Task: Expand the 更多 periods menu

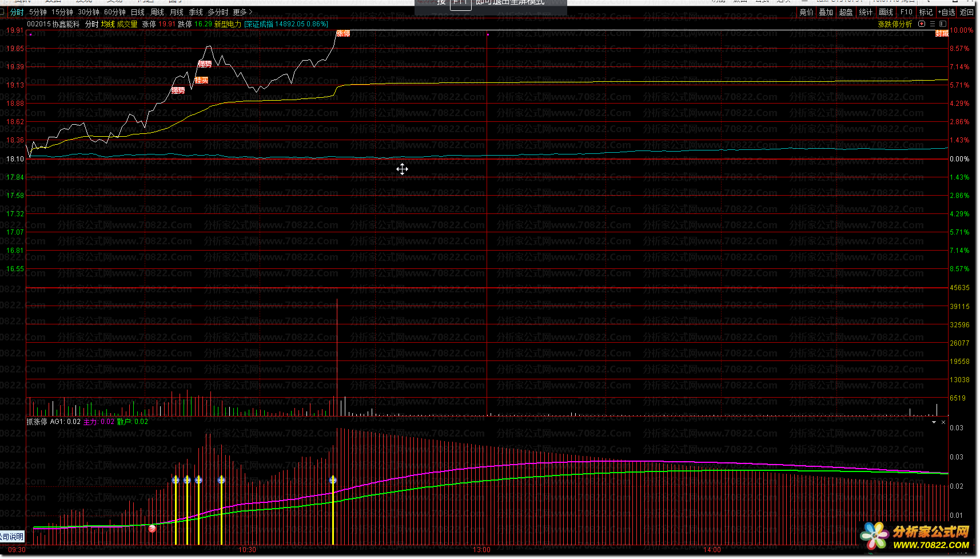Action: tap(242, 12)
